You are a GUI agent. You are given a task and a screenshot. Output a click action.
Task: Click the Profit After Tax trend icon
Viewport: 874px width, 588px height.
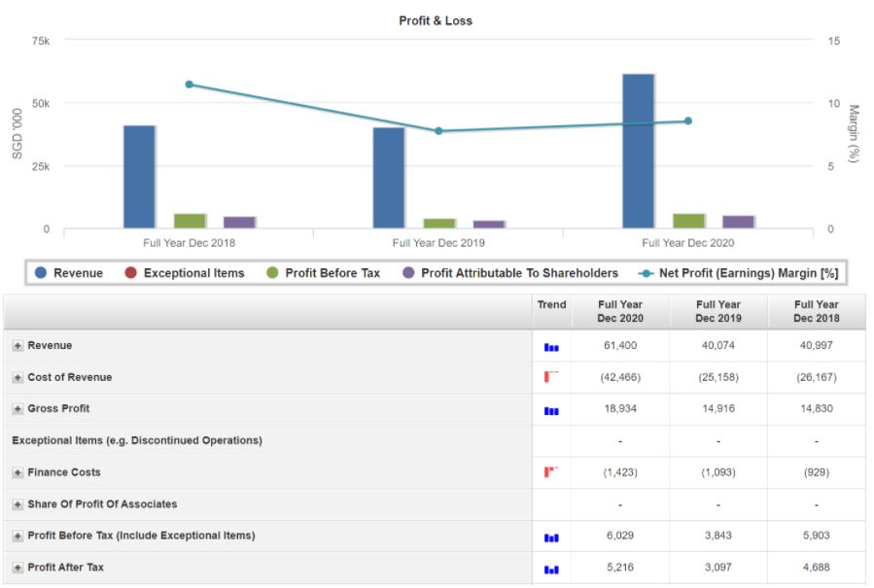click(551, 569)
